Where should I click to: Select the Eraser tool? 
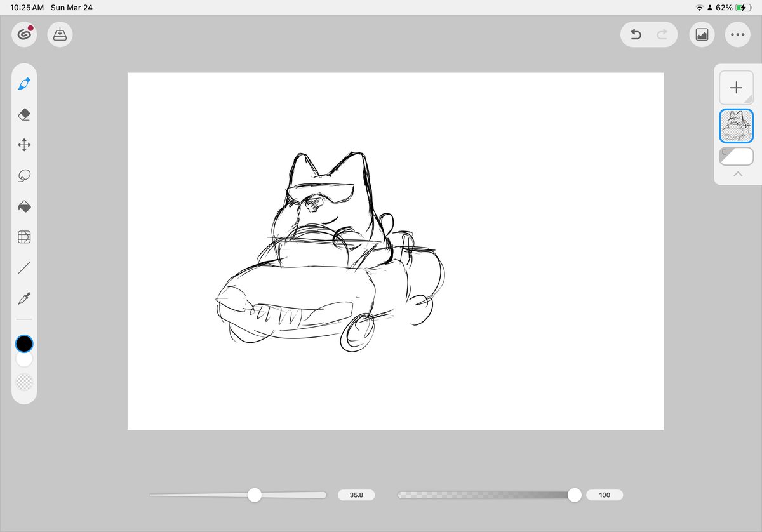(24, 114)
